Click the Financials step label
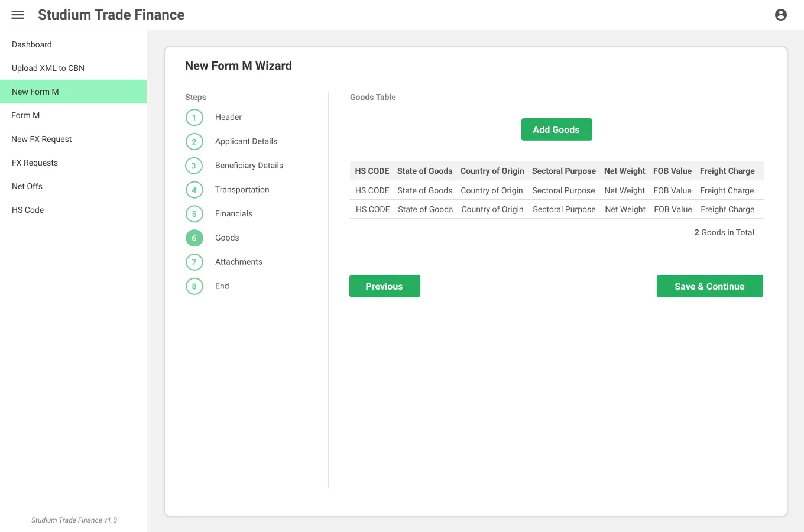804x532 pixels. (x=234, y=213)
